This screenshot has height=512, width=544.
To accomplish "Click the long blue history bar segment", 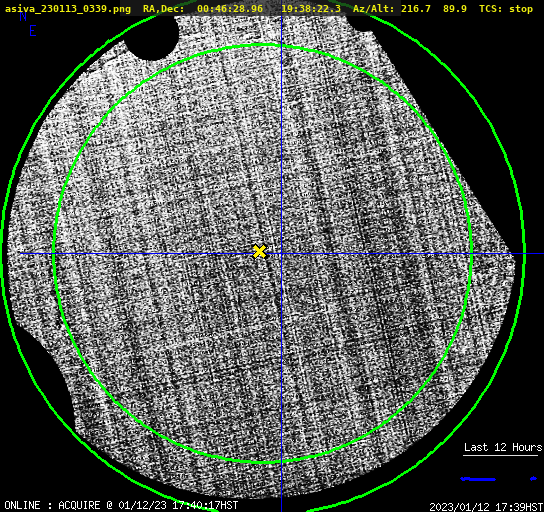I will pos(478,479).
